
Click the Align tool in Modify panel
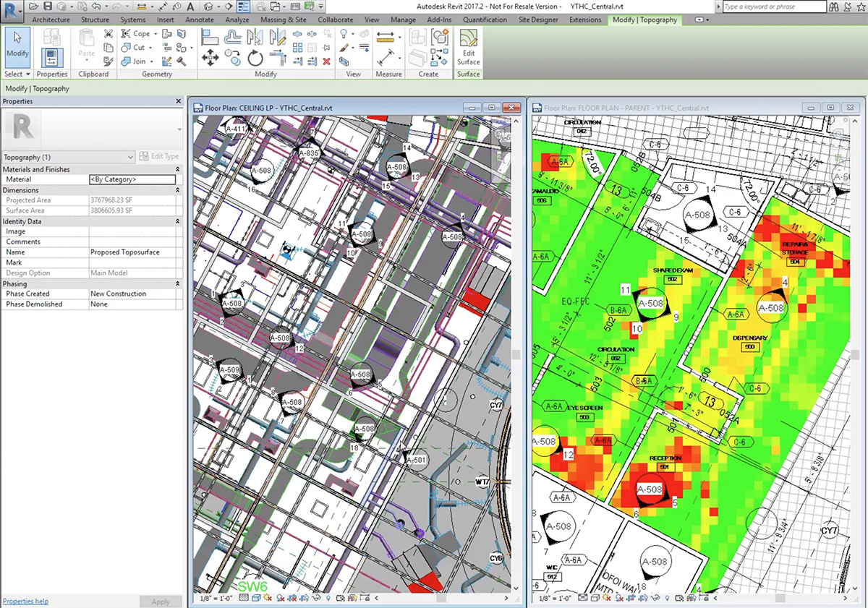point(210,37)
